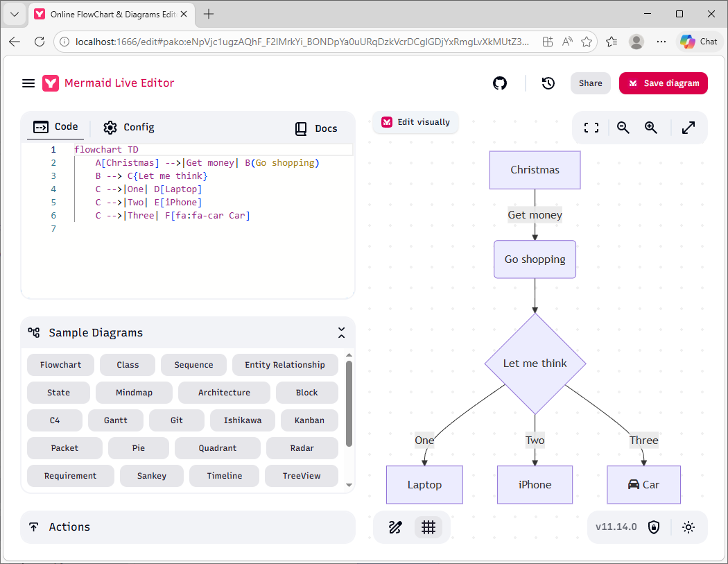Viewport: 728px width, 564px height.
Task: Load the Pie sample diagram
Action: click(x=139, y=448)
